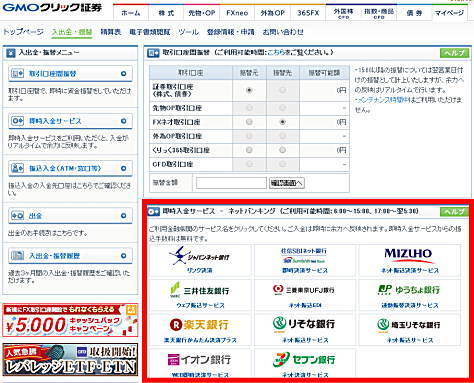Viewport: 474px width, 383px height.
Task: Click the りそな銀行 logo
Action: tap(304, 324)
